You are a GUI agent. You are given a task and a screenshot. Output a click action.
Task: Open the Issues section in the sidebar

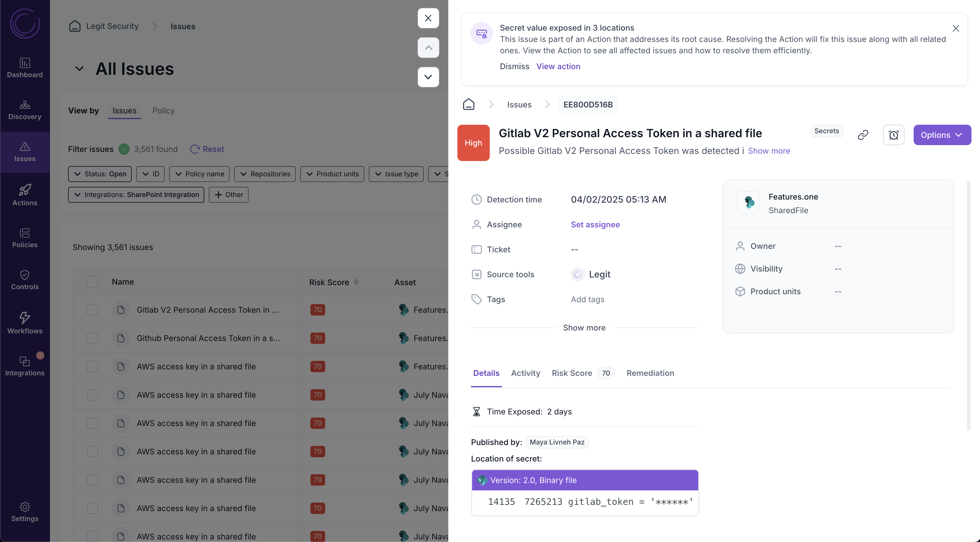click(x=25, y=152)
